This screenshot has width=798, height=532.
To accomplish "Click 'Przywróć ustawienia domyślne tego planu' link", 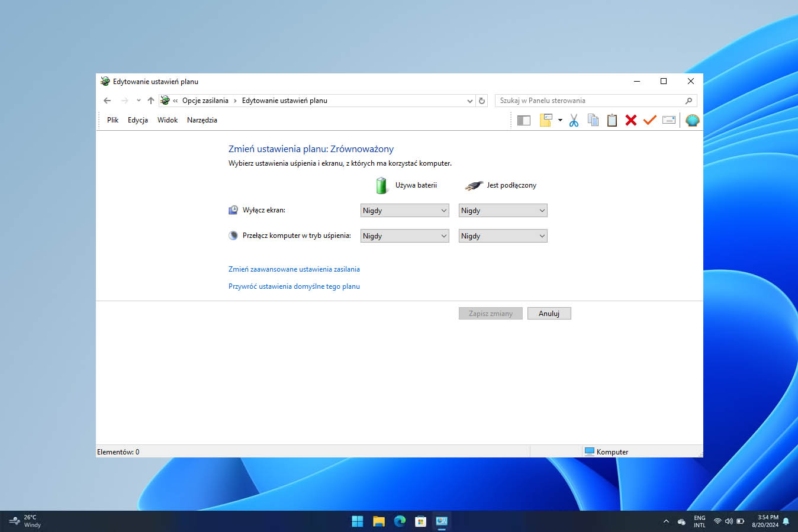I will (294, 286).
